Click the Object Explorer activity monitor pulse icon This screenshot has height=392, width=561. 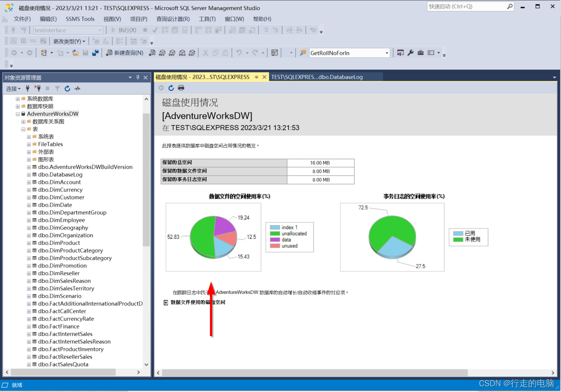(x=78, y=88)
